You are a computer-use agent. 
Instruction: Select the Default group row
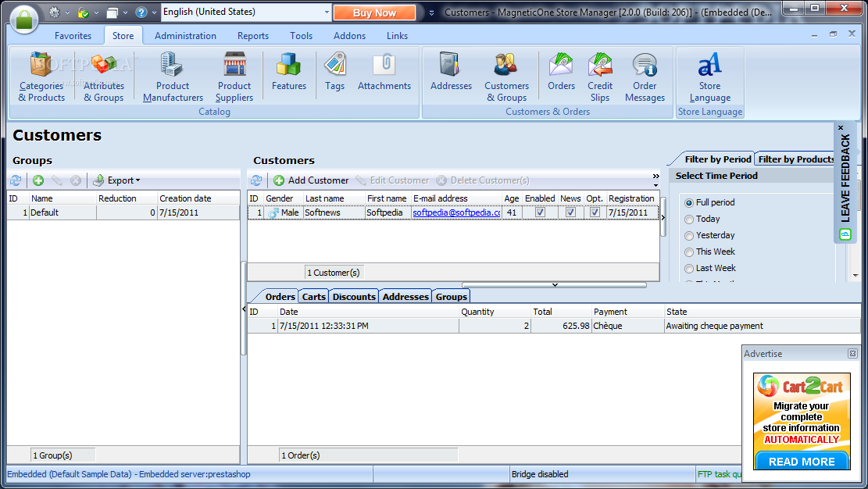[x=123, y=212]
